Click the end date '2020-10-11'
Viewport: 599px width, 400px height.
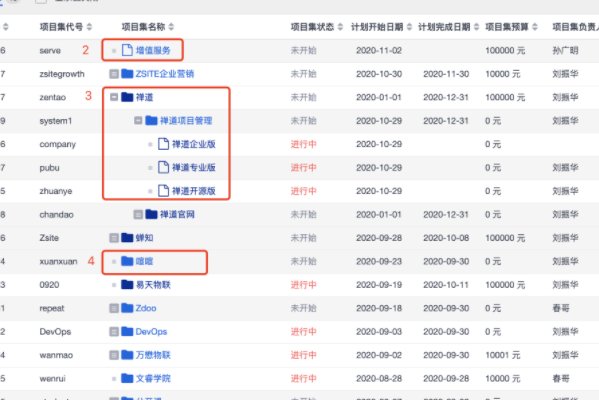click(446, 285)
